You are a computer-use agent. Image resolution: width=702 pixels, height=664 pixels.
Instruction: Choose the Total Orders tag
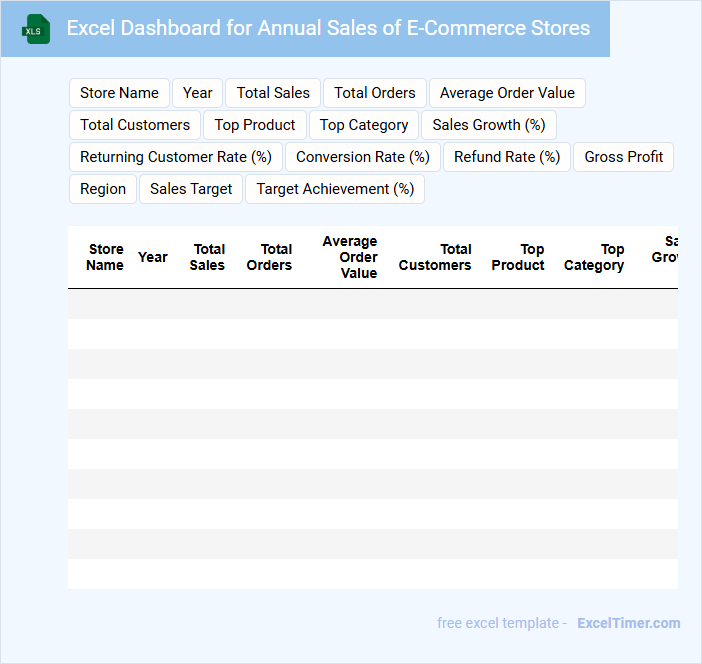(x=375, y=93)
